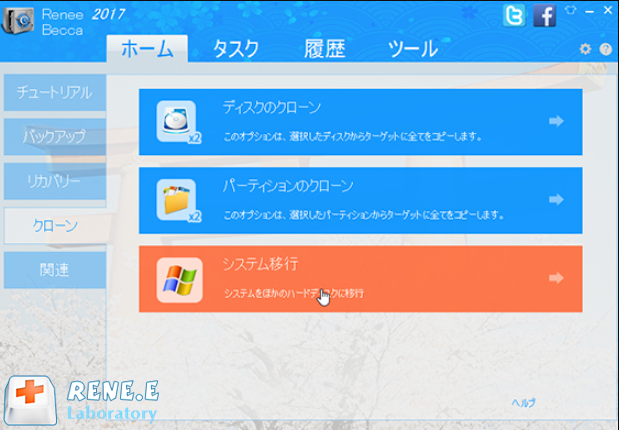
Task: Click the システムをほかのハードディスクに移行 text
Action: [294, 293]
